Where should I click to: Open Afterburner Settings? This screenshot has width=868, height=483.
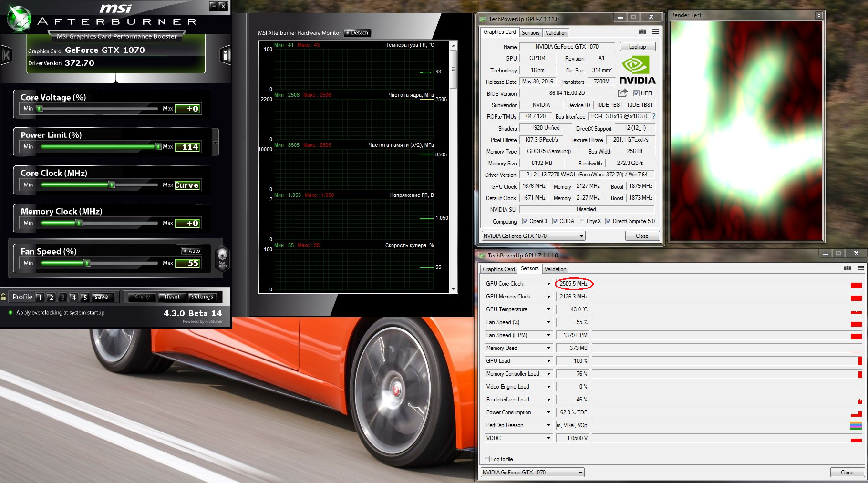point(202,297)
